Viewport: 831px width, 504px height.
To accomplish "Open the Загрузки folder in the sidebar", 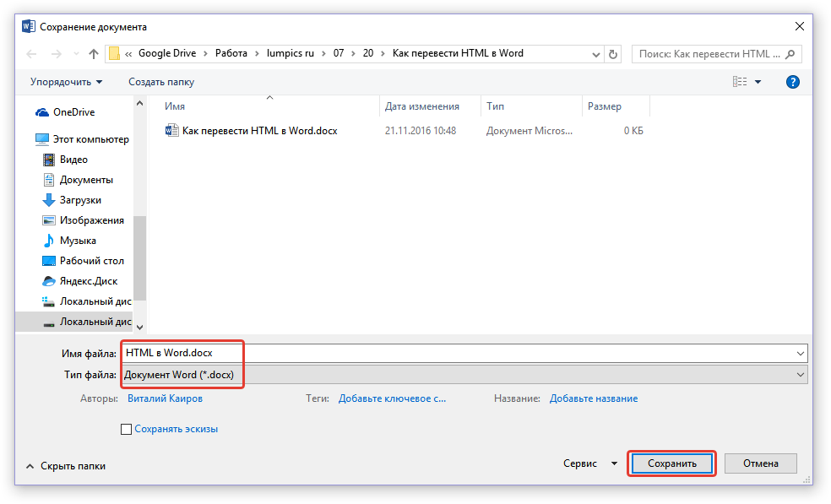I will (79, 200).
